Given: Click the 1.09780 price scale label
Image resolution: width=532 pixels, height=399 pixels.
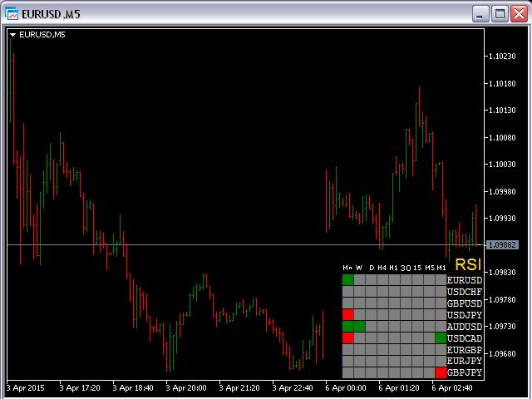Looking at the screenshot, I should tap(502, 299).
